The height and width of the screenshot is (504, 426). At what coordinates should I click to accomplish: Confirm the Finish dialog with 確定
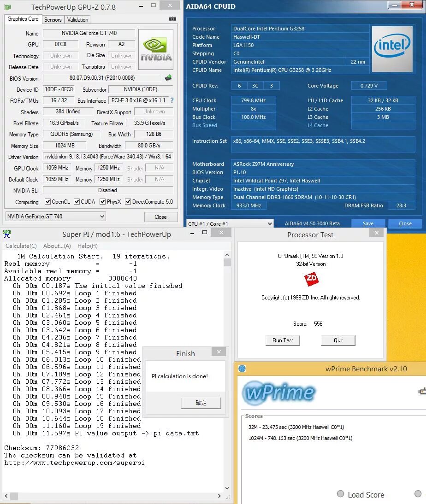point(201,403)
